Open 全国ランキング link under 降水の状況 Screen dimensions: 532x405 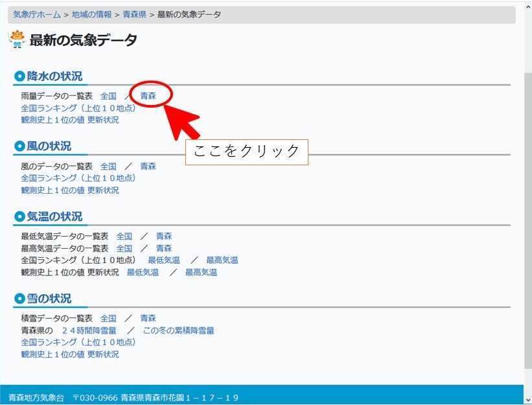click(x=78, y=108)
